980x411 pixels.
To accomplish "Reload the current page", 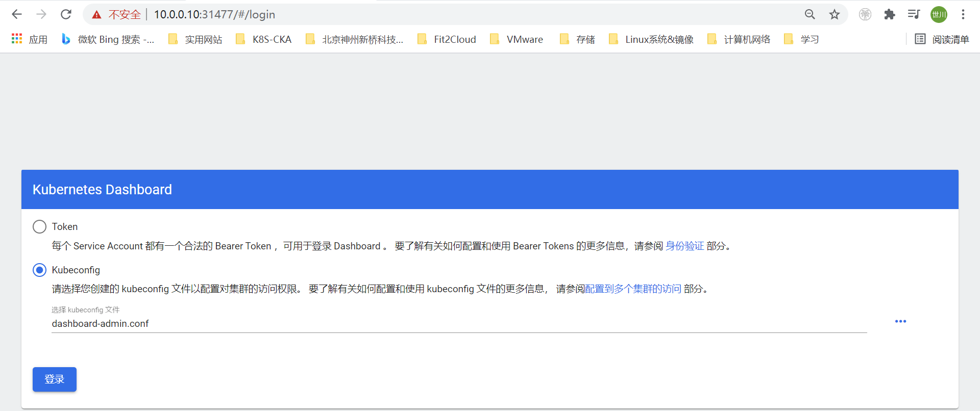I will (x=66, y=14).
